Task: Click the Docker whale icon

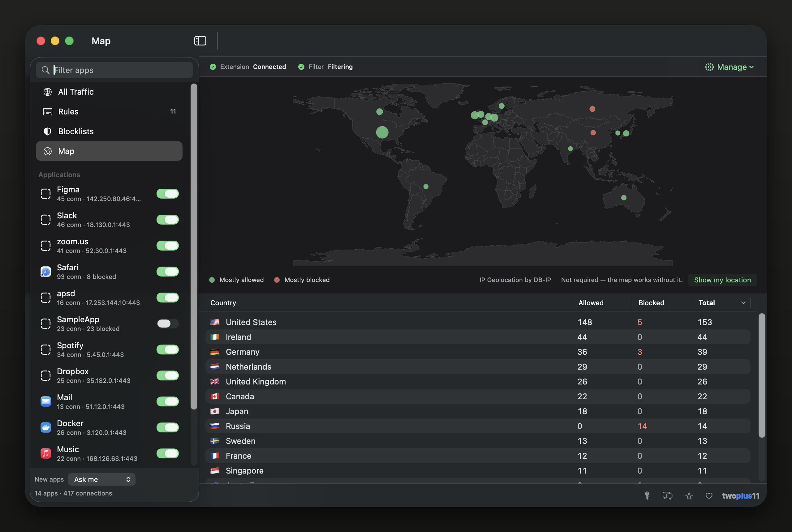Action: tap(46, 427)
